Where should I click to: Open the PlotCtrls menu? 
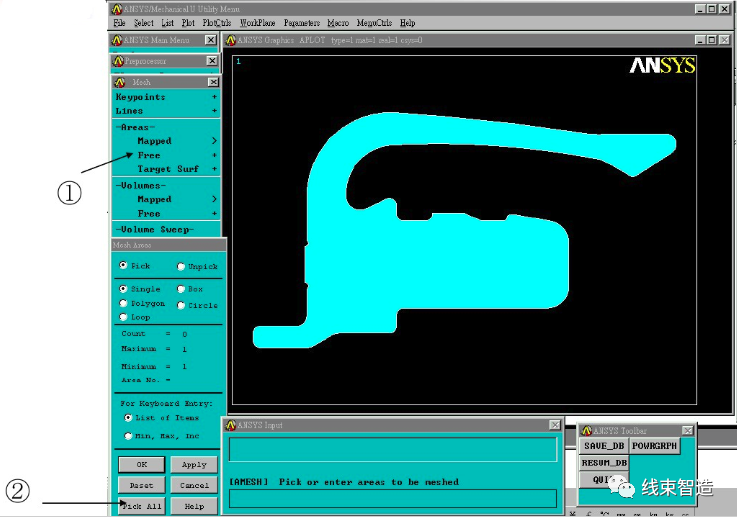click(217, 23)
